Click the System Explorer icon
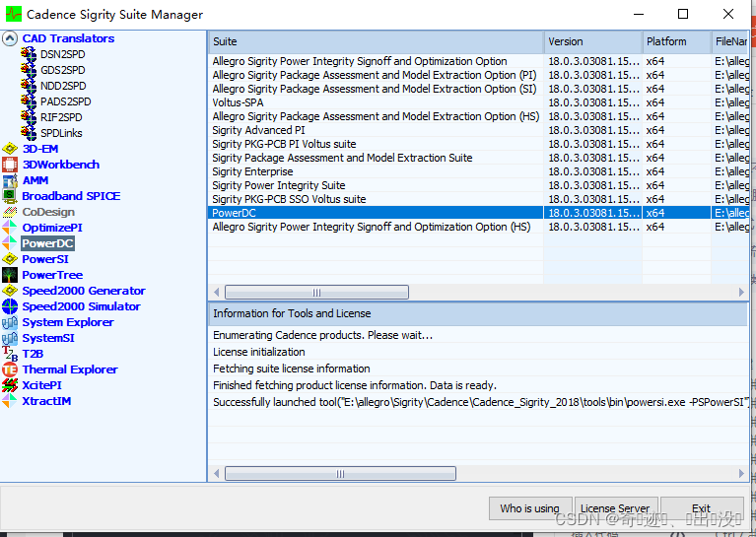Screen dimensions: 756x537 tap(10, 322)
